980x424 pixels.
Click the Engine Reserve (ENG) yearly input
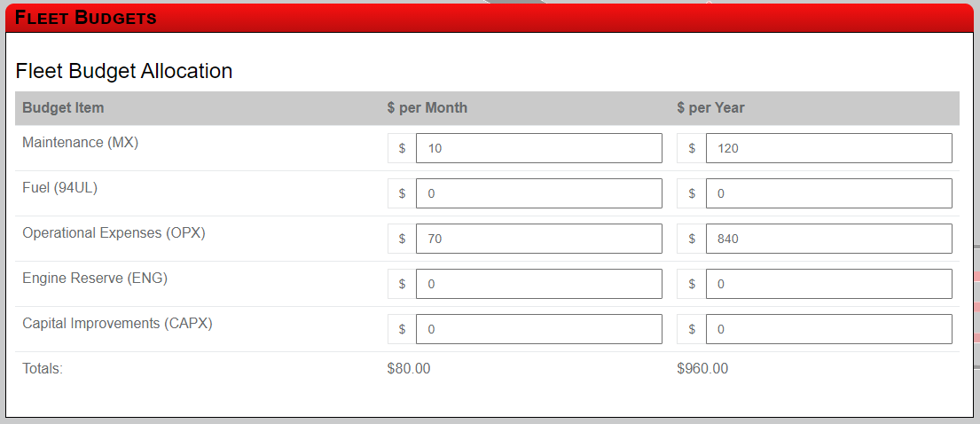coord(828,284)
